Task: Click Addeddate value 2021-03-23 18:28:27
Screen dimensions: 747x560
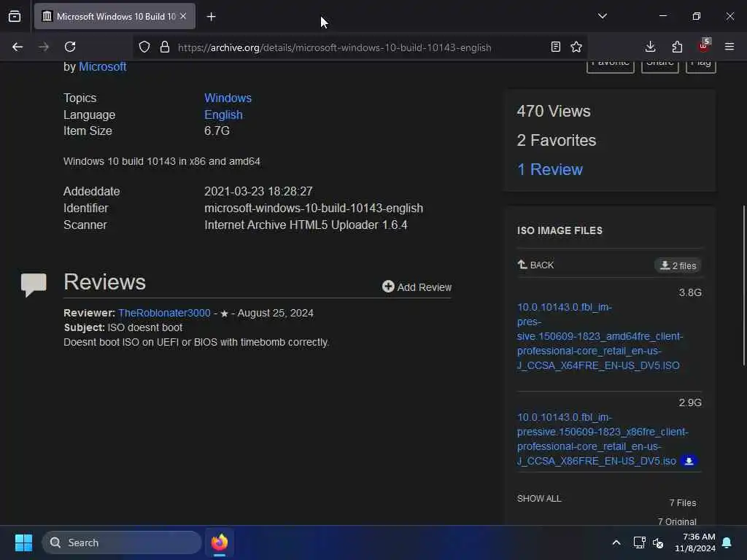Action: click(258, 192)
